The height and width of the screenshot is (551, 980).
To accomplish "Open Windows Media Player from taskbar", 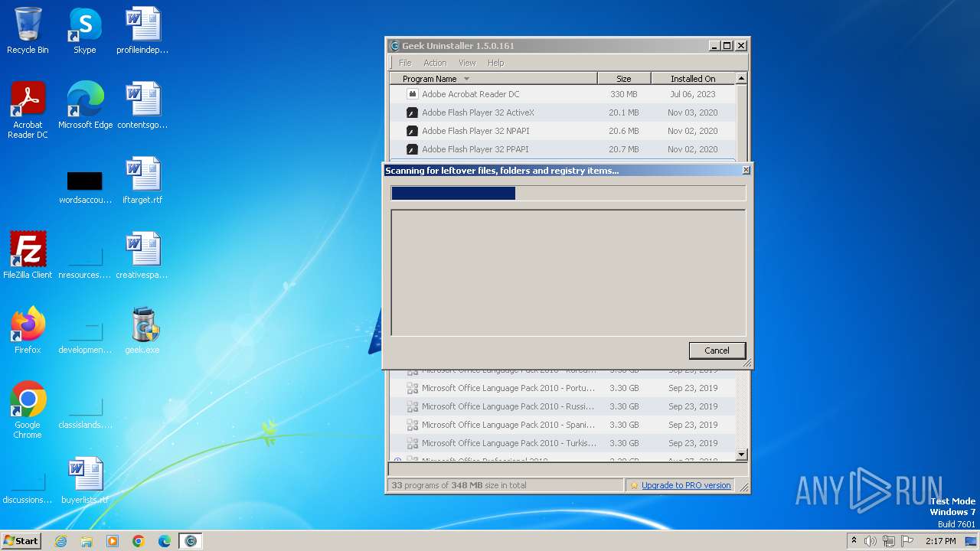I will 113,541.
